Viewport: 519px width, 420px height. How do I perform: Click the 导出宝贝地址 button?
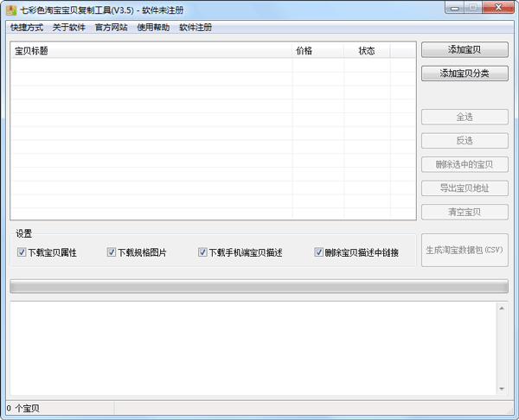tap(465, 188)
